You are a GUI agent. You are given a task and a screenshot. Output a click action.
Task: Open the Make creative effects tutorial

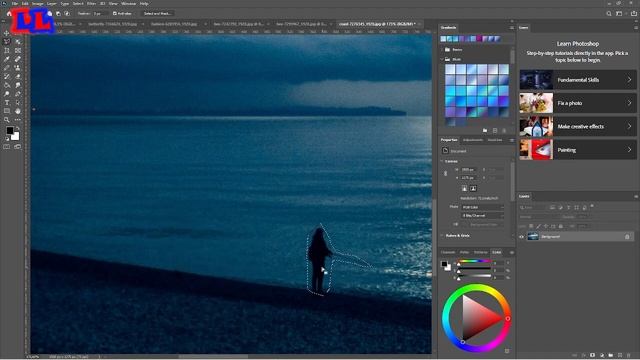[x=578, y=127]
